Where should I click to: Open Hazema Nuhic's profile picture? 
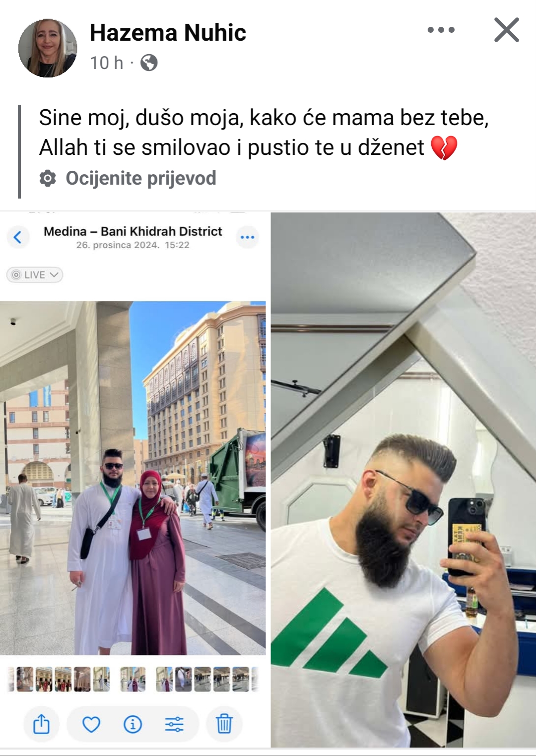(x=48, y=48)
